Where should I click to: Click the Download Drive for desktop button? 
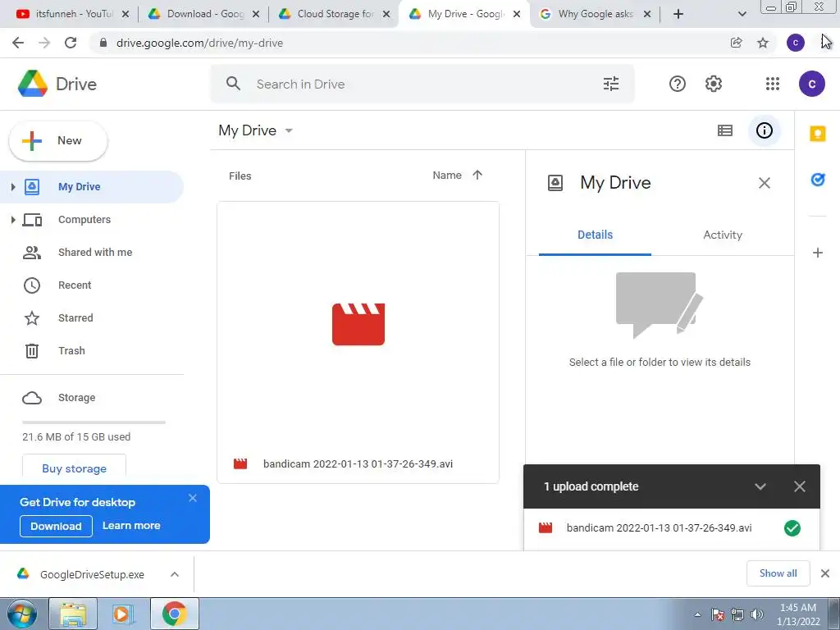pos(56,526)
